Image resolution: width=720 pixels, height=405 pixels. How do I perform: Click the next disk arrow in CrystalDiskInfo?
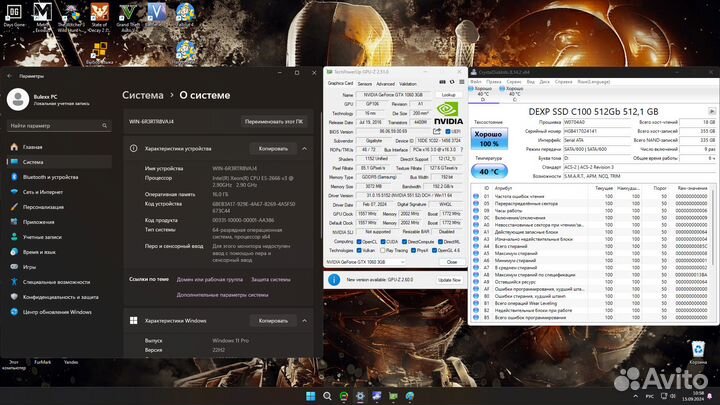710,113
